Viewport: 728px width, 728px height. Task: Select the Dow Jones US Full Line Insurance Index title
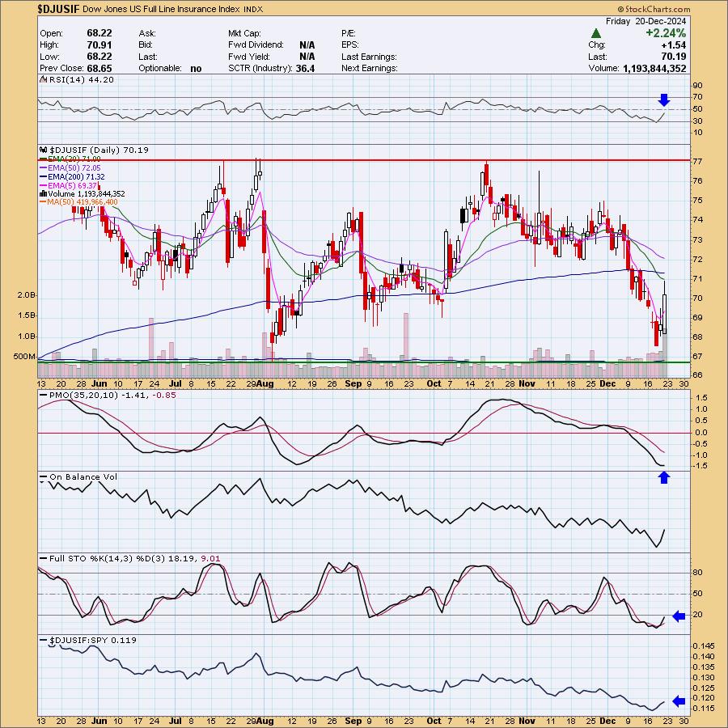(x=162, y=9)
